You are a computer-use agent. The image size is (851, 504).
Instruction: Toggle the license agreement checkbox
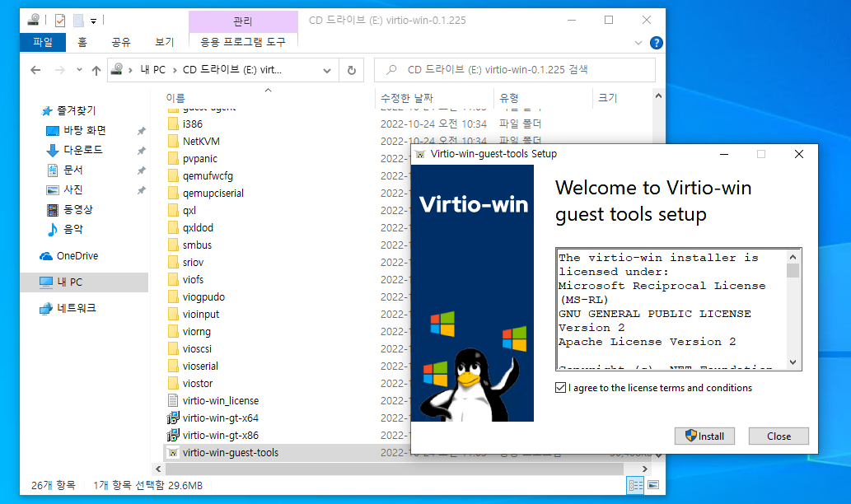(561, 387)
